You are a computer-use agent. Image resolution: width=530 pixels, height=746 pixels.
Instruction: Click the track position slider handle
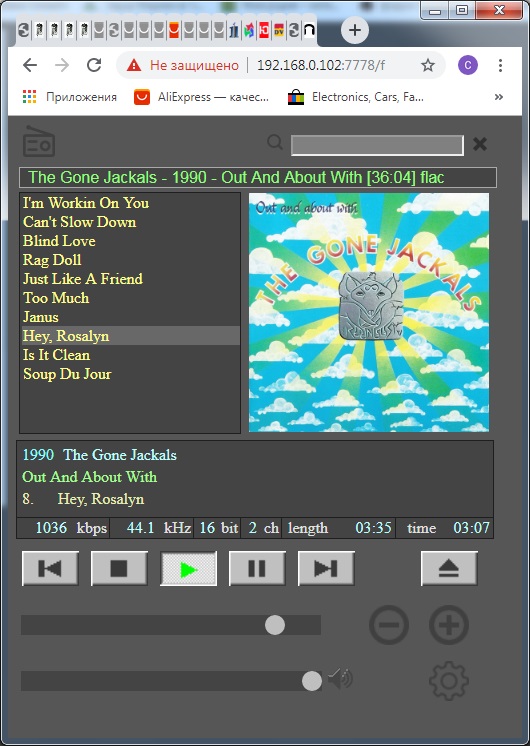[x=275, y=625]
